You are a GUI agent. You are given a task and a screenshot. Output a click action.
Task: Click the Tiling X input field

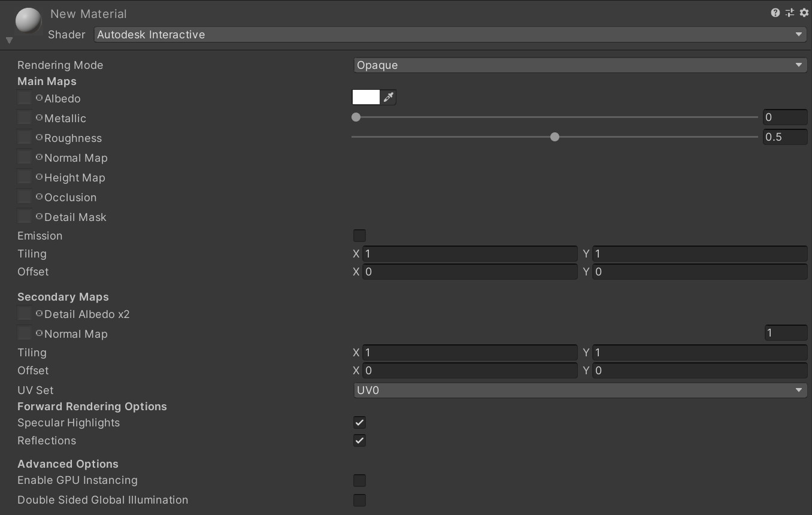pyautogui.click(x=470, y=253)
